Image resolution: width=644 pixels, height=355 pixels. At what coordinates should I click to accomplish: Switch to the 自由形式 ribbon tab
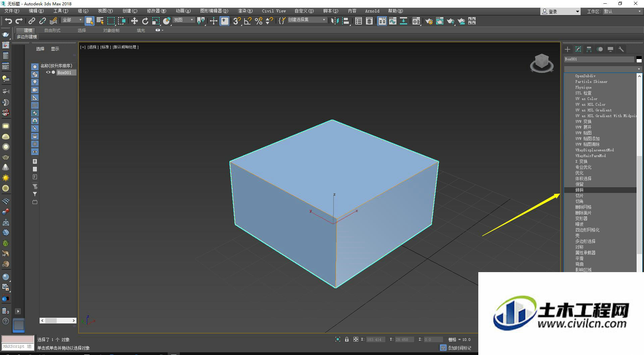click(x=52, y=30)
